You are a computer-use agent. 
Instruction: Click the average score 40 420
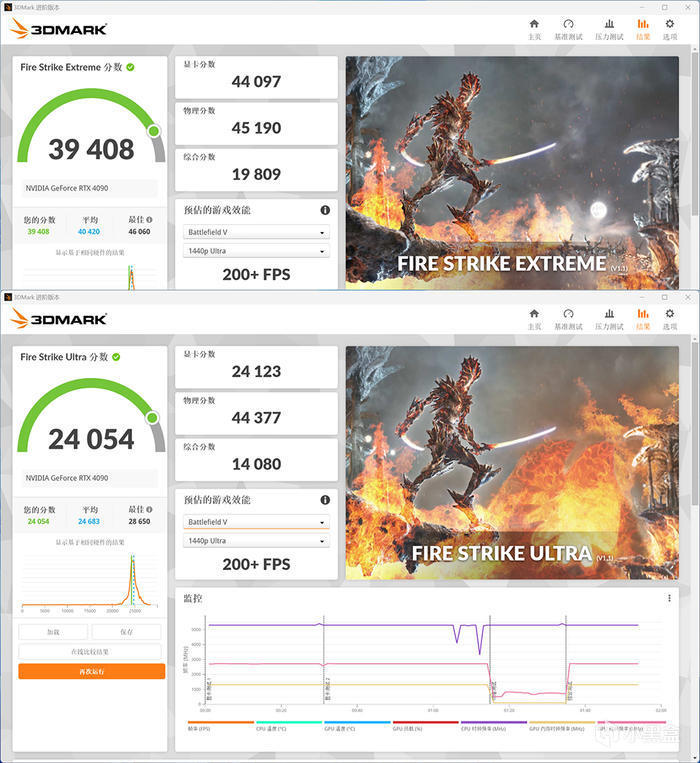(89, 232)
